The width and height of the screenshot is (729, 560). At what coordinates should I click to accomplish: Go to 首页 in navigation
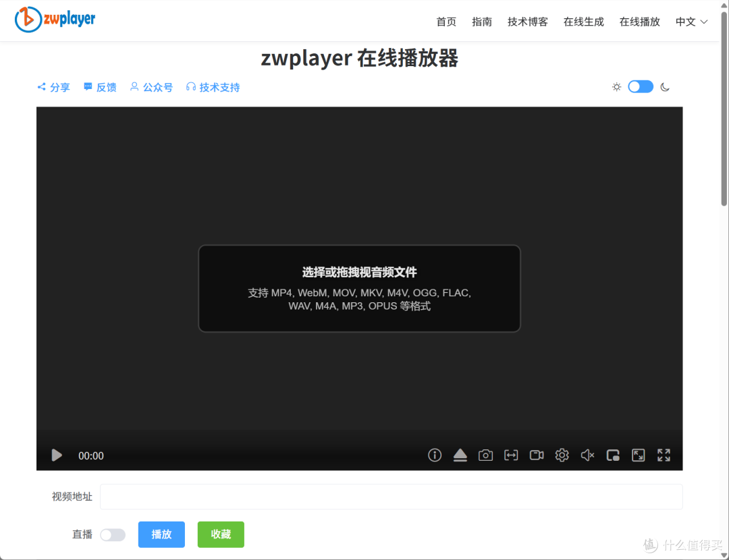pos(446,22)
